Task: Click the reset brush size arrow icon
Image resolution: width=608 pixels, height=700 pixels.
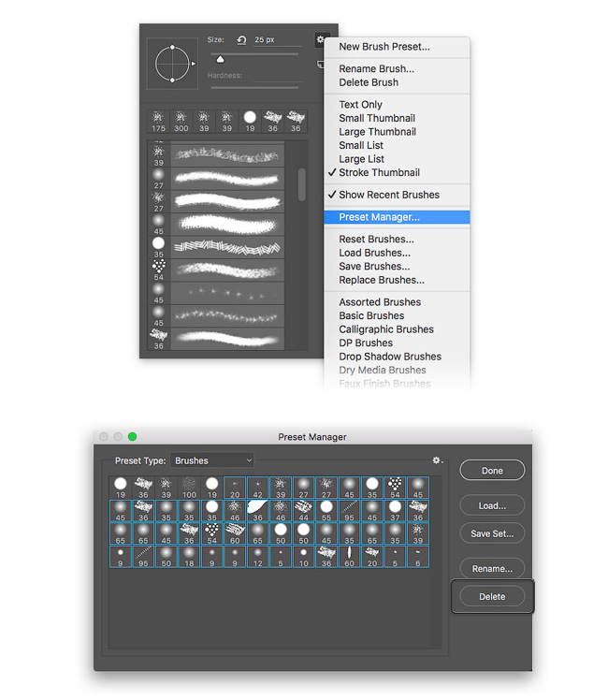Action: coord(241,40)
